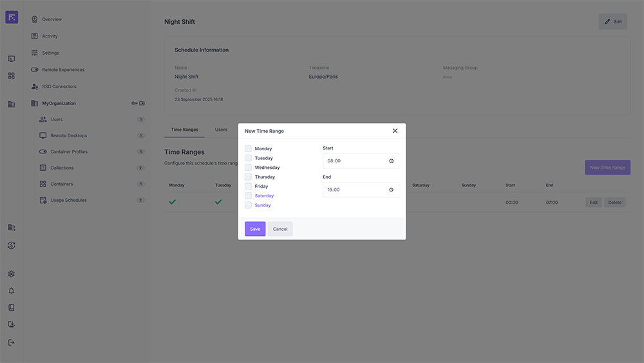Click the app logo at top left
Screen dimensions: 644x363
point(12,17)
